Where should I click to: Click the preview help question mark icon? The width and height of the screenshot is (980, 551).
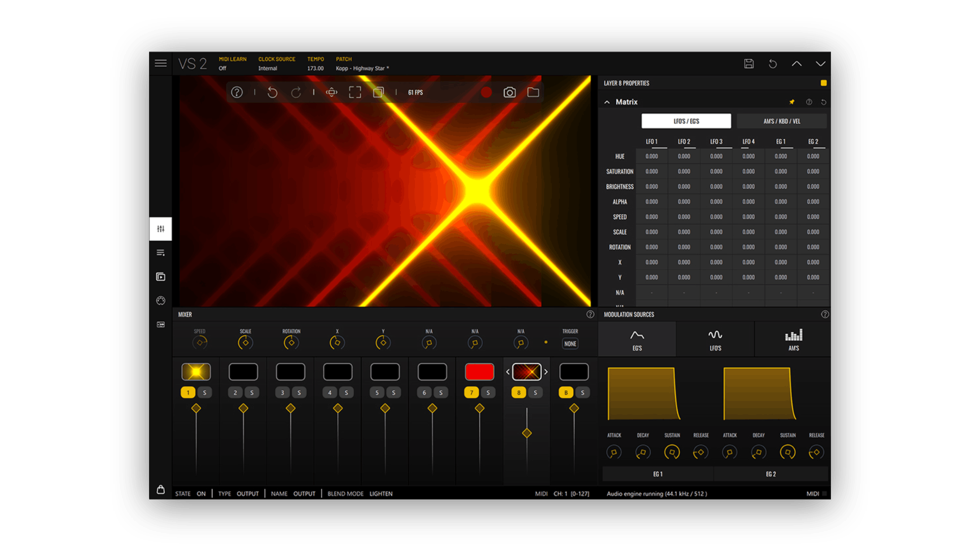click(x=237, y=92)
